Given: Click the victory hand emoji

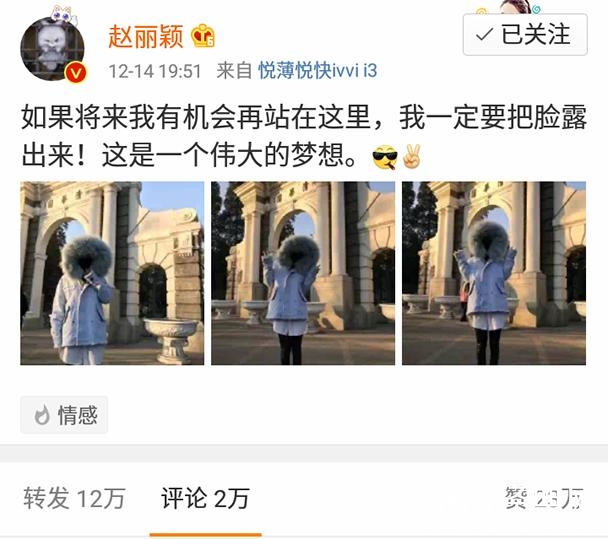Looking at the screenshot, I should pos(411,156).
